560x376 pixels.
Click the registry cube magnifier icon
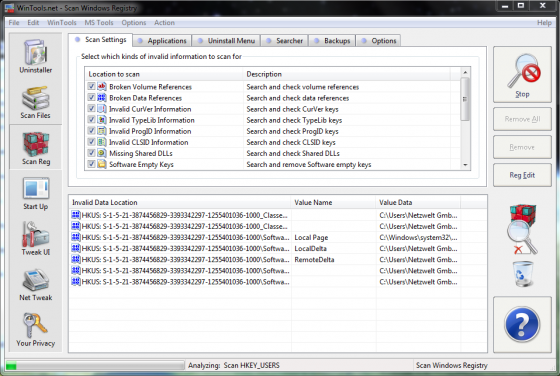(x=522, y=229)
